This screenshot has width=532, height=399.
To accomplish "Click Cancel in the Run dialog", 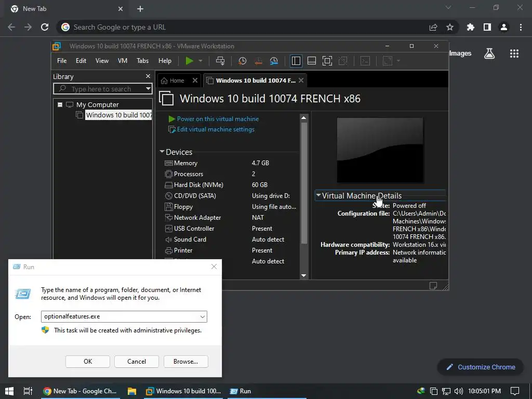I will click(137, 362).
